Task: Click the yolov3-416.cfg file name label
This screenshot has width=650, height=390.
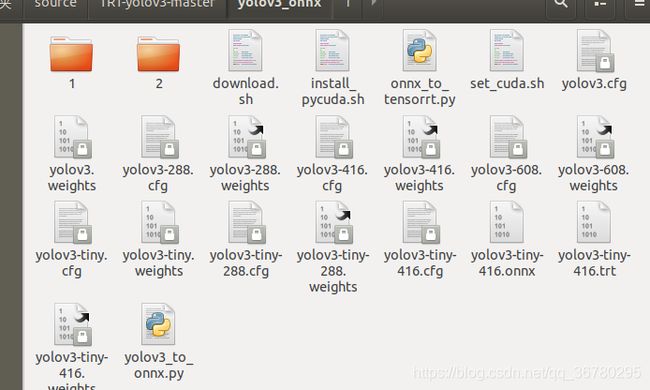Action: coord(332,178)
